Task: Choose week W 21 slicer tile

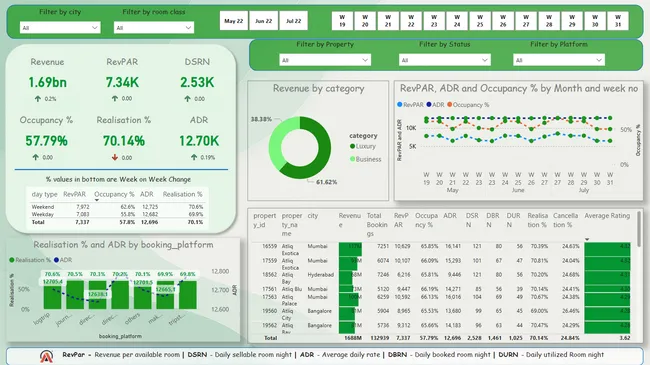Action: tap(388, 21)
